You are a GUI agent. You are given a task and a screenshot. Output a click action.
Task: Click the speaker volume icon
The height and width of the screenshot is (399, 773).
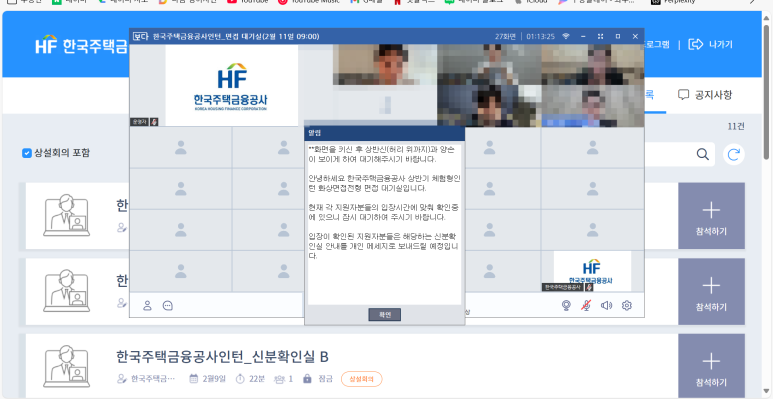[x=606, y=305]
